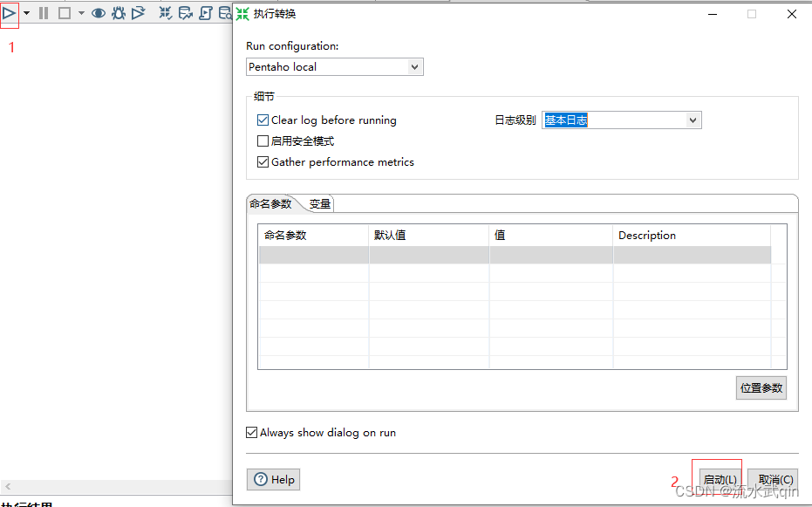Click the Stop transformation square icon
Image resolution: width=812 pixels, height=507 pixels.
click(65, 13)
